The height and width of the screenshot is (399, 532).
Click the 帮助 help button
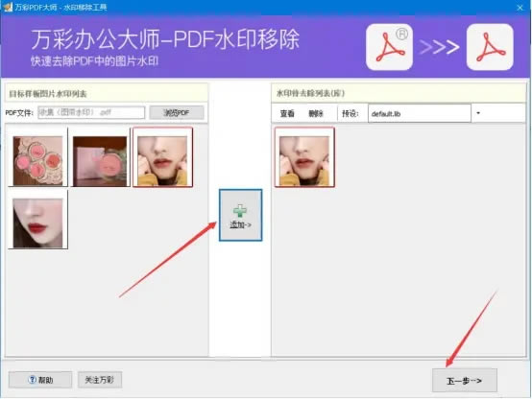pos(40,380)
